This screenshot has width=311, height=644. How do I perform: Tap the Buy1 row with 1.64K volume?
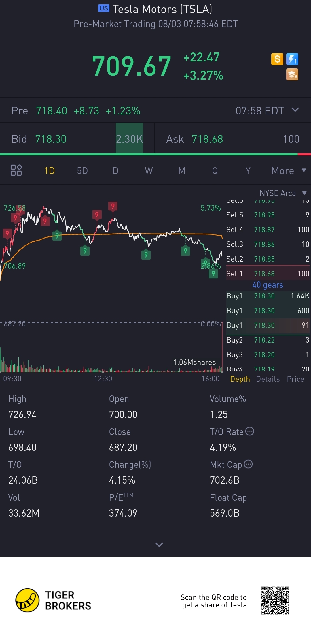[x=268, y=296]
